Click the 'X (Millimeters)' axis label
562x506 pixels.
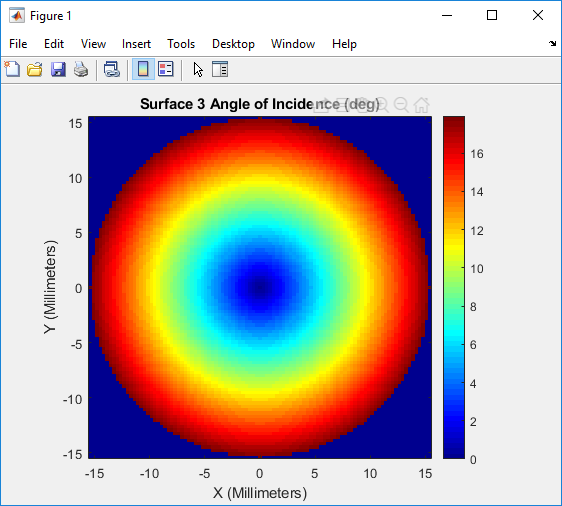tap(260, 493)
